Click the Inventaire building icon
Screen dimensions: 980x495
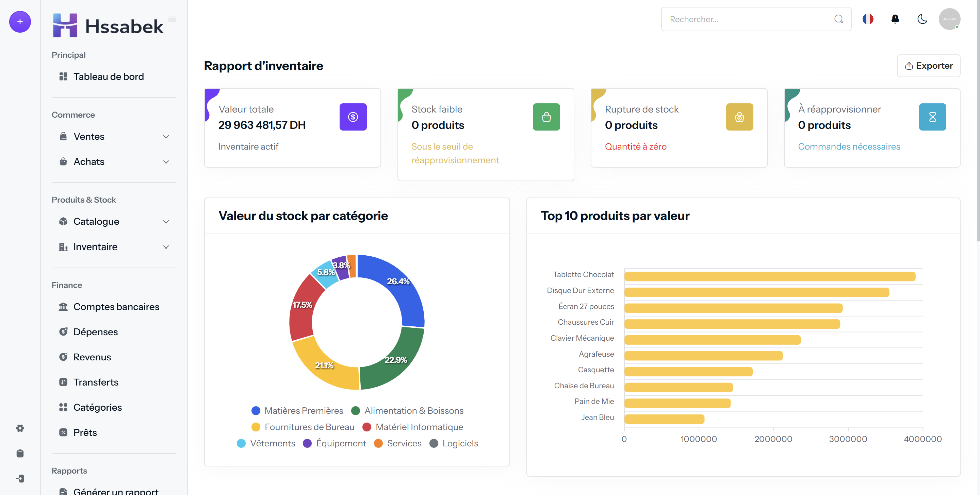pos(63,247)
